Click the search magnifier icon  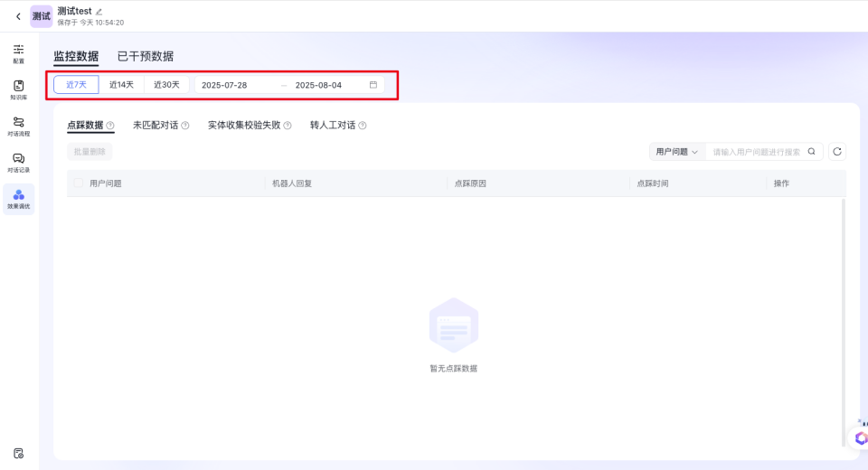pos(811,152)
